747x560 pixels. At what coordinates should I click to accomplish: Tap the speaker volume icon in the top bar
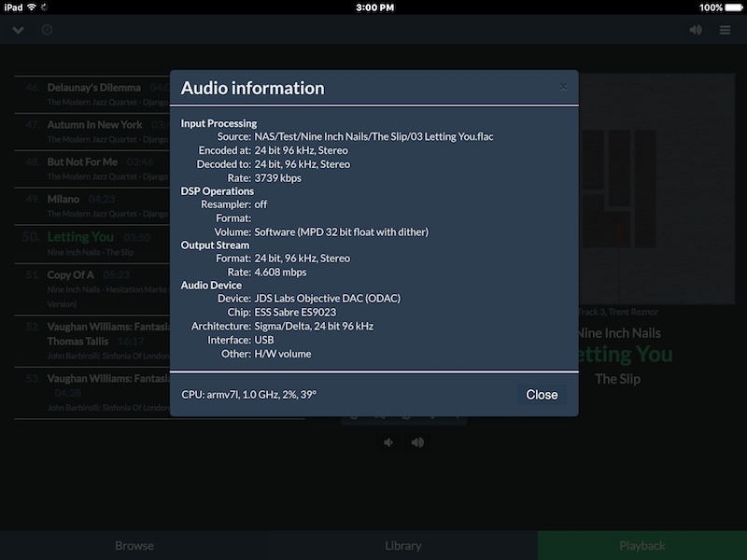coord(696,30)
